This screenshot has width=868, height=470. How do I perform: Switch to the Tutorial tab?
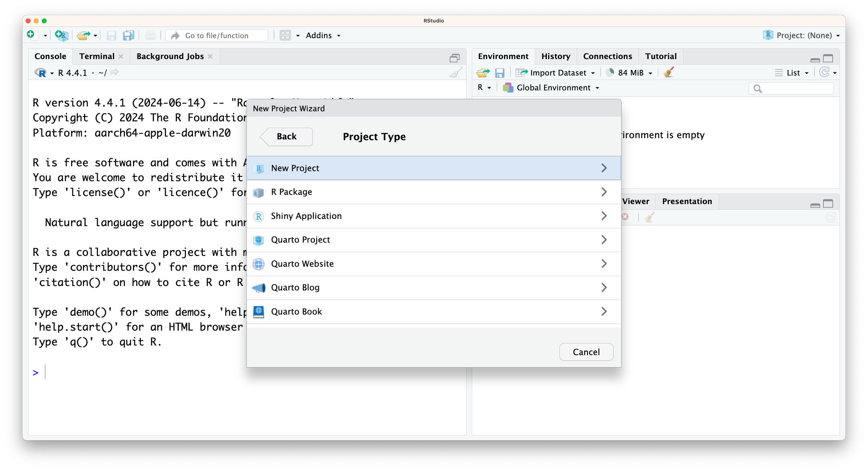661,56
